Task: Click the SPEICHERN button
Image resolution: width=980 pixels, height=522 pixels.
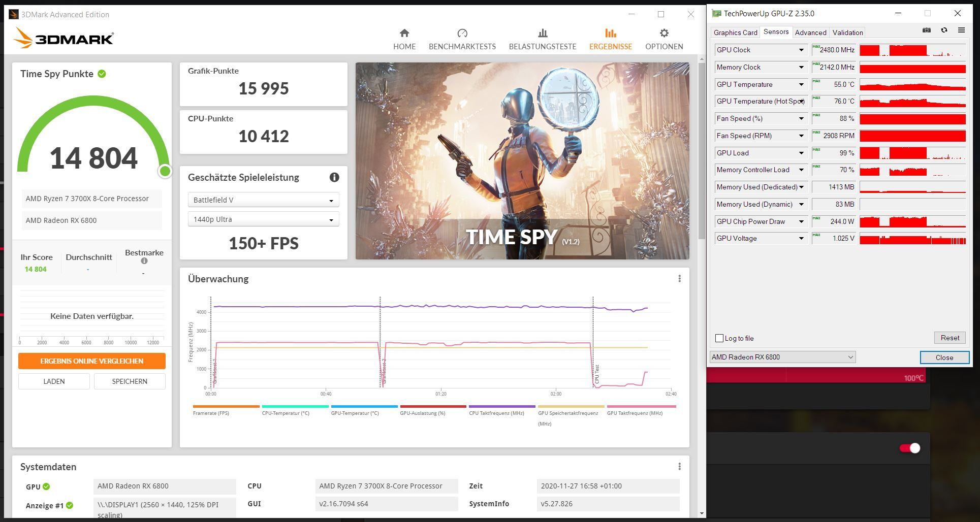Action: (130, 381)
